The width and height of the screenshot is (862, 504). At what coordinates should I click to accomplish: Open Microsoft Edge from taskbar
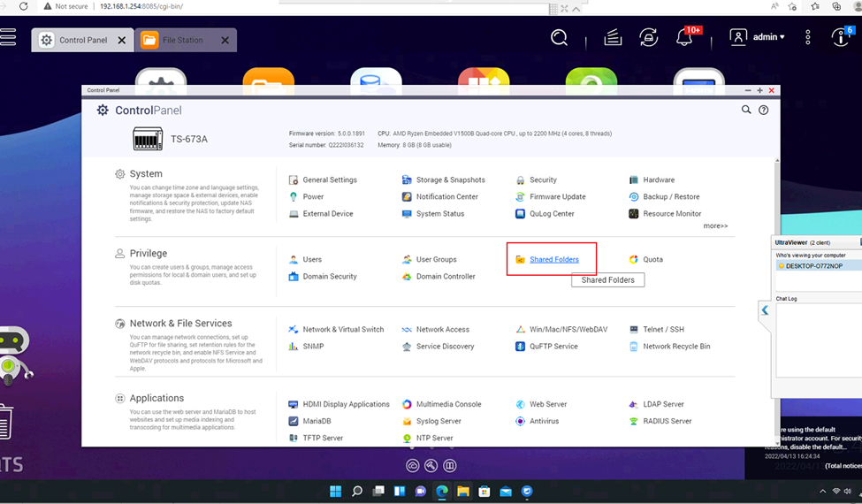pyautogui.click(x=442, y=492)
